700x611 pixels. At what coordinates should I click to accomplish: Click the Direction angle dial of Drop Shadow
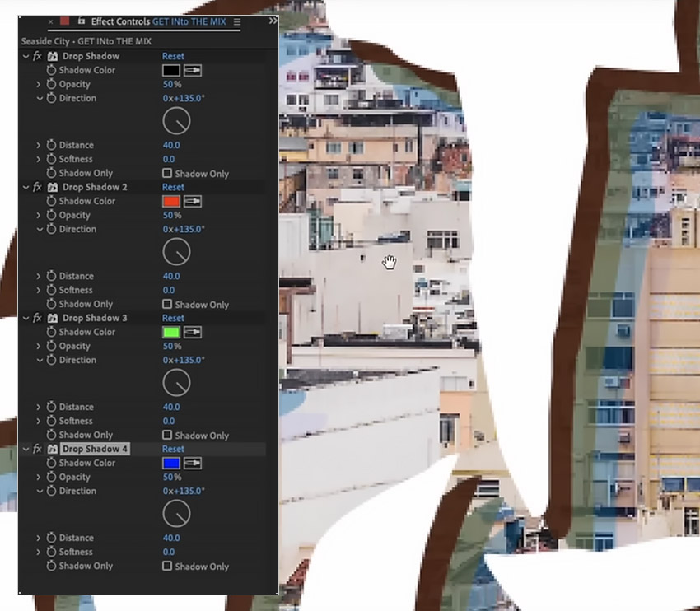pyautogui.click(x=176, y=121)
